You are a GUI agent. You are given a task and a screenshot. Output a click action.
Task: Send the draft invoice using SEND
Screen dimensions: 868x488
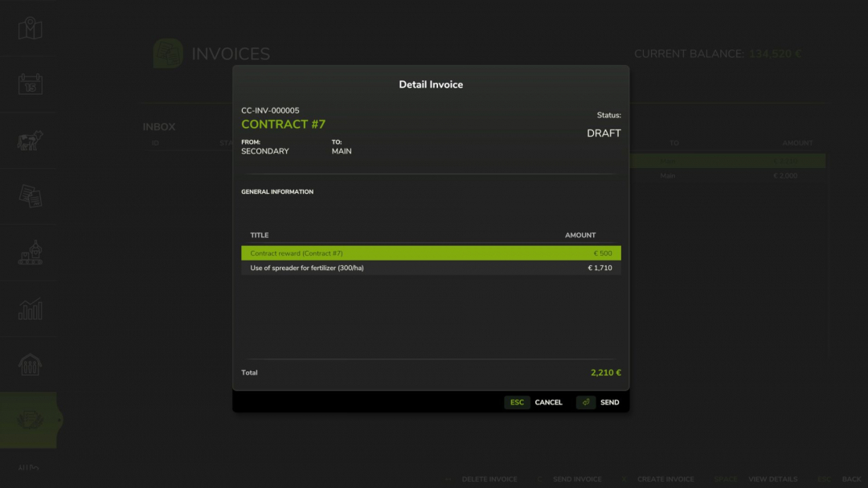point(609,402)
